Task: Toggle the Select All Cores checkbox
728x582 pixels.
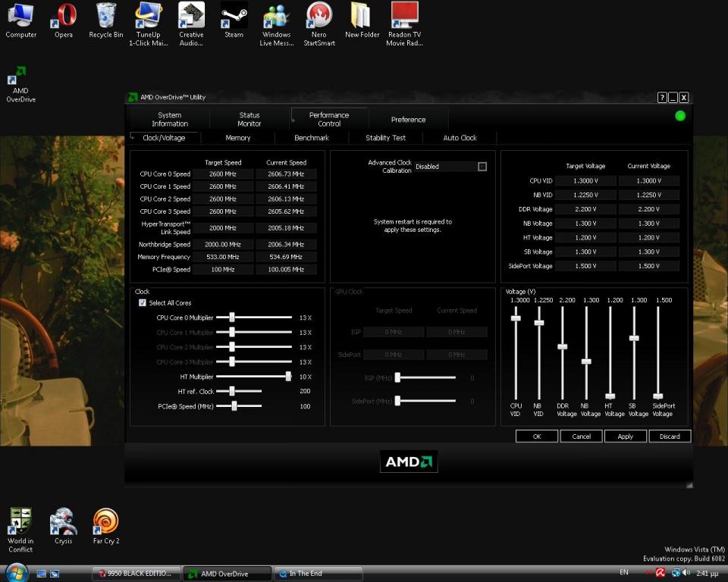Action: pyautogui.click(x=142, y=302)
